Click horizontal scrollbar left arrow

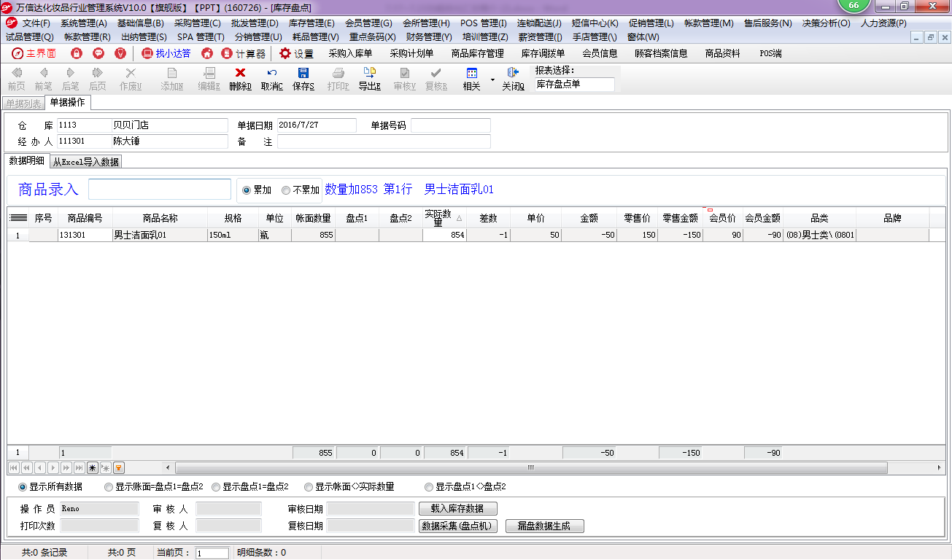click(169, 467)
